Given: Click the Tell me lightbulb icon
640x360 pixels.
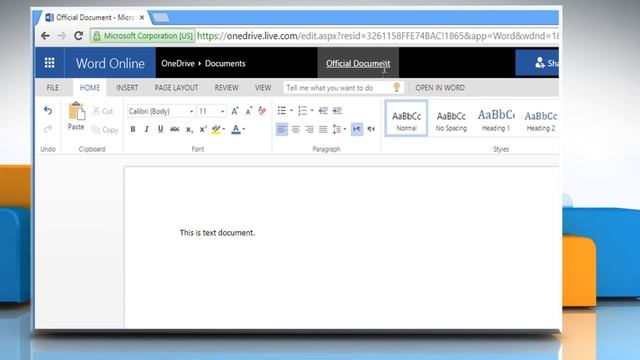Looking at the screenshot, I should (396, 87).
